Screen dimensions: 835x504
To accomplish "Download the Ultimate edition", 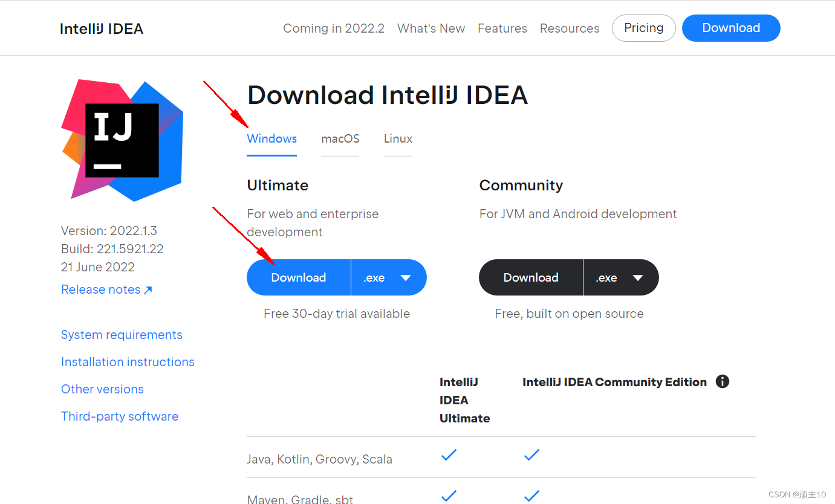I will pos(298,277).
